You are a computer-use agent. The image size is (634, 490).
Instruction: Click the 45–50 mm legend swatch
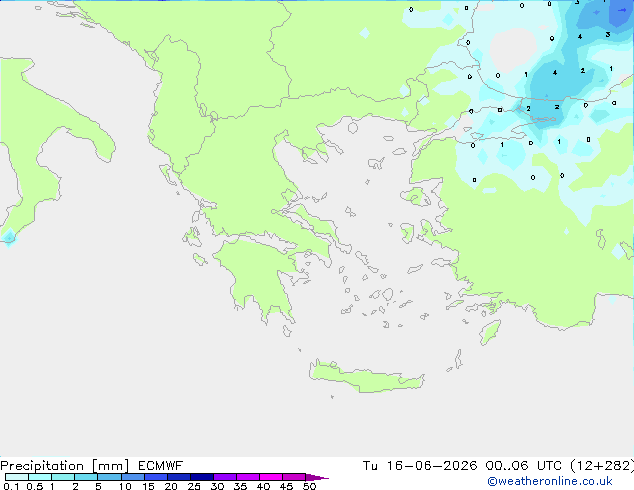point(294,477)
